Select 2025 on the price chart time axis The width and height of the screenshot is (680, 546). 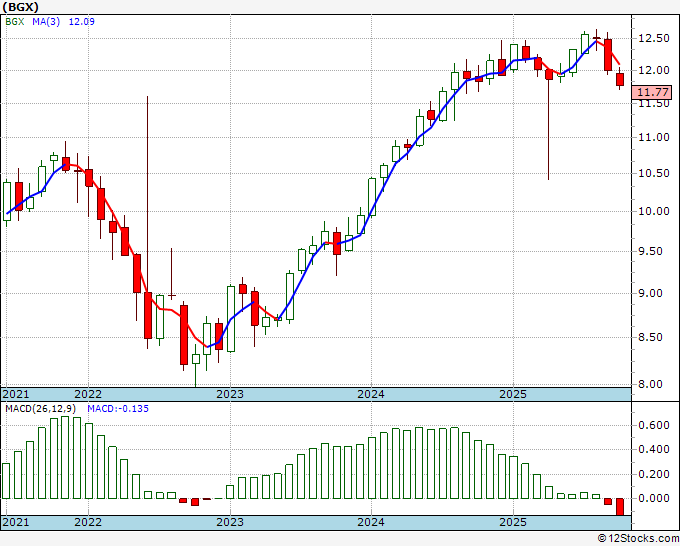click(512, 394)
